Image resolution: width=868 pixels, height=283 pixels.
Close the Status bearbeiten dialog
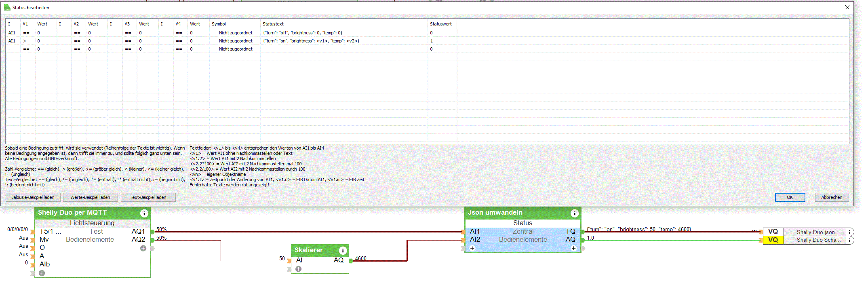[x=847, y=7]
